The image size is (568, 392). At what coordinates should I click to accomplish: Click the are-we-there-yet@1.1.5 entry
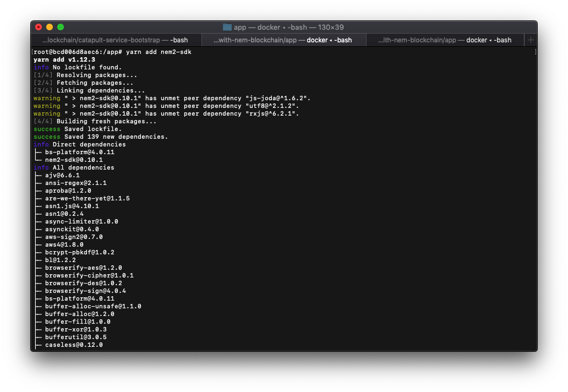(88, 198)
